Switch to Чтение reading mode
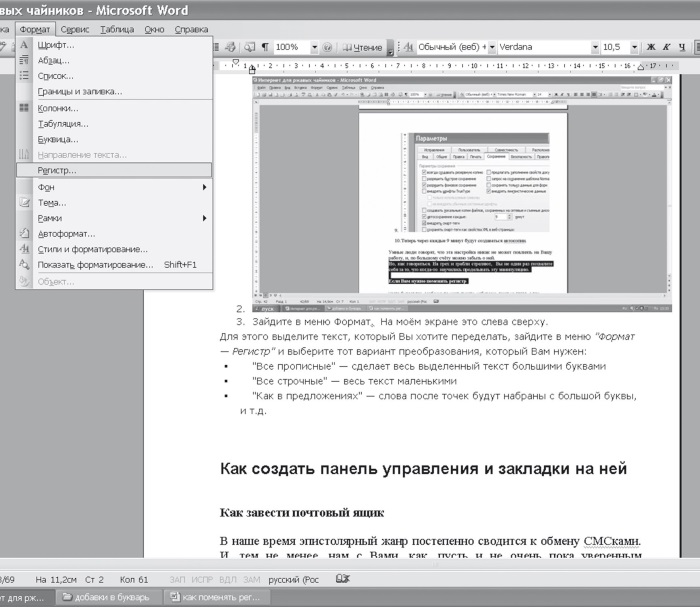This screenshot has width=700, height=607. pos(362,47)
